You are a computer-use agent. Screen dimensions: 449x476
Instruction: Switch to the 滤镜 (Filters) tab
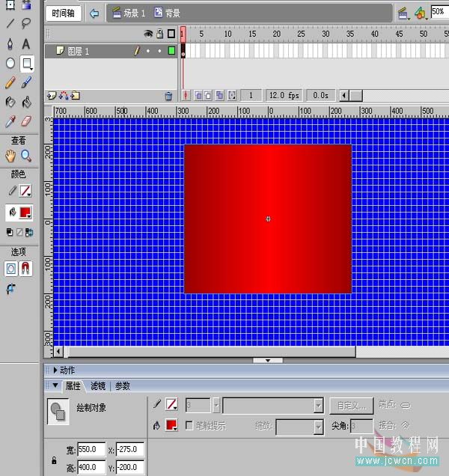pos(98,386)
